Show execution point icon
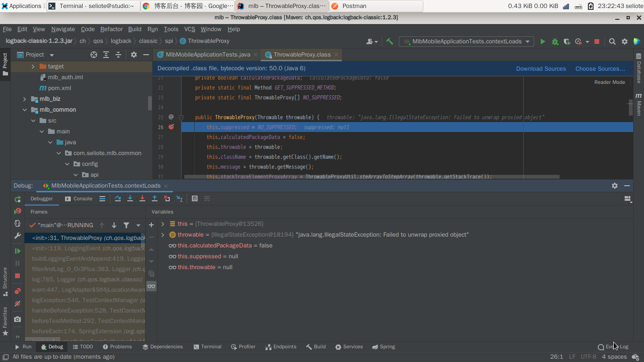 click(x=102, y=198)
